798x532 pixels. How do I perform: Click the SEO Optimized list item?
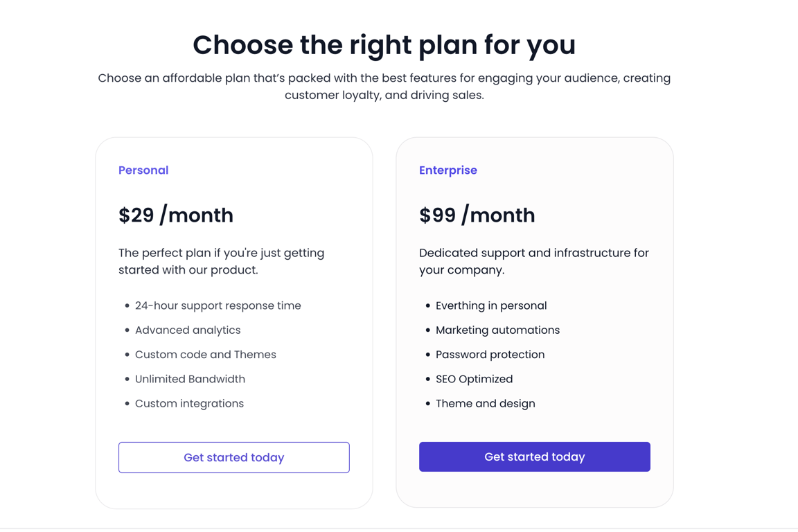tap(475, 379)
